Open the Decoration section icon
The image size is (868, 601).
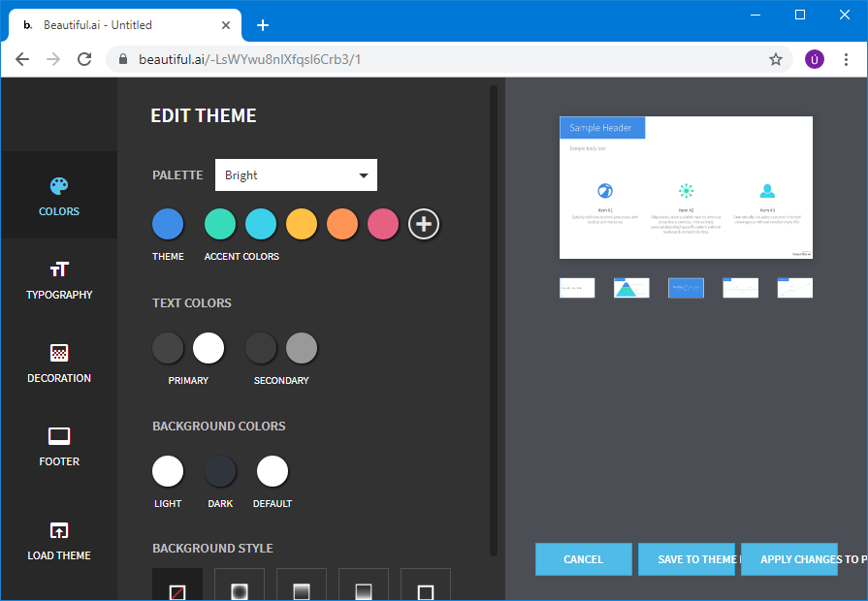point(59,353)
